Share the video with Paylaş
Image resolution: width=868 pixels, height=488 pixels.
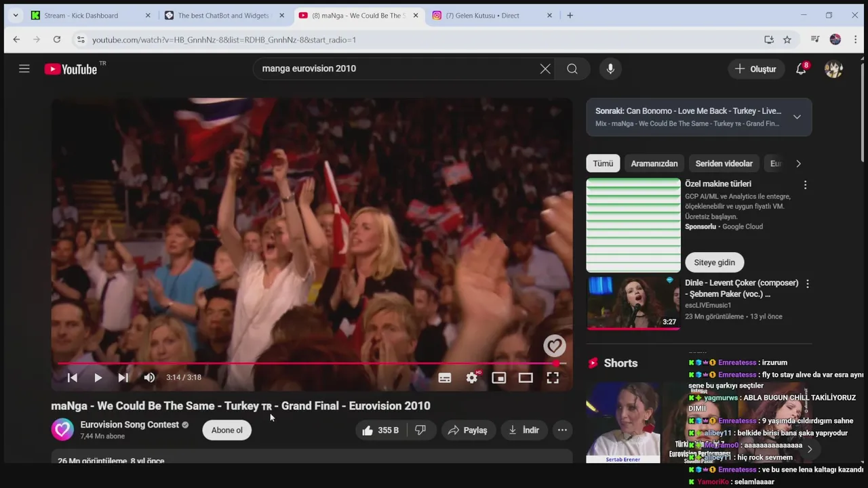point(468,430)
